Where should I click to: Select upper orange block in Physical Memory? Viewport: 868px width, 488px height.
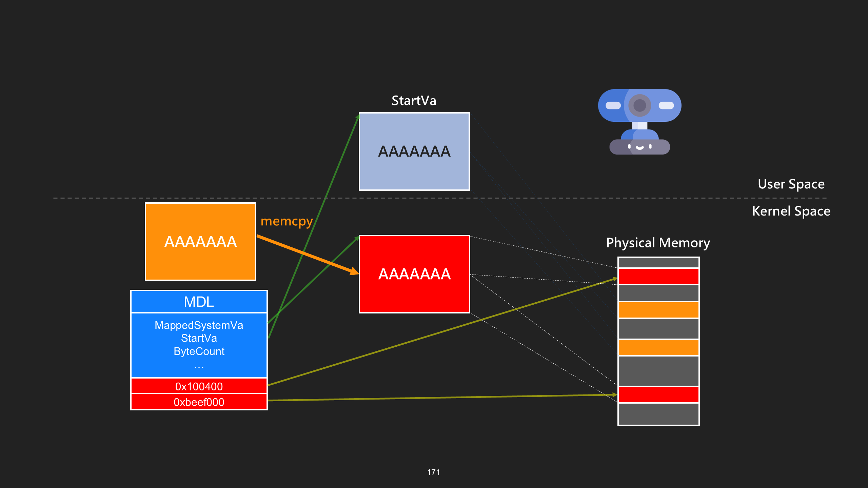[x=658, y=310]
